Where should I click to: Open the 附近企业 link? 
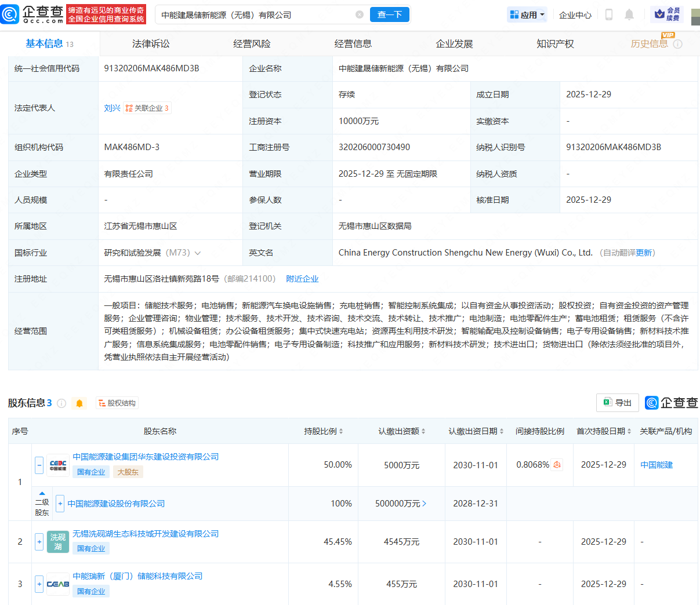pyautogui.click(x=302, y=278)
